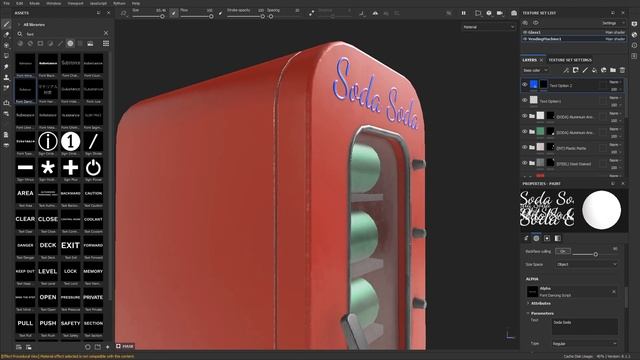Viewport: 640px width, 360px height.
Task: Open Base color channel dropdown
Action: (536, 70)
